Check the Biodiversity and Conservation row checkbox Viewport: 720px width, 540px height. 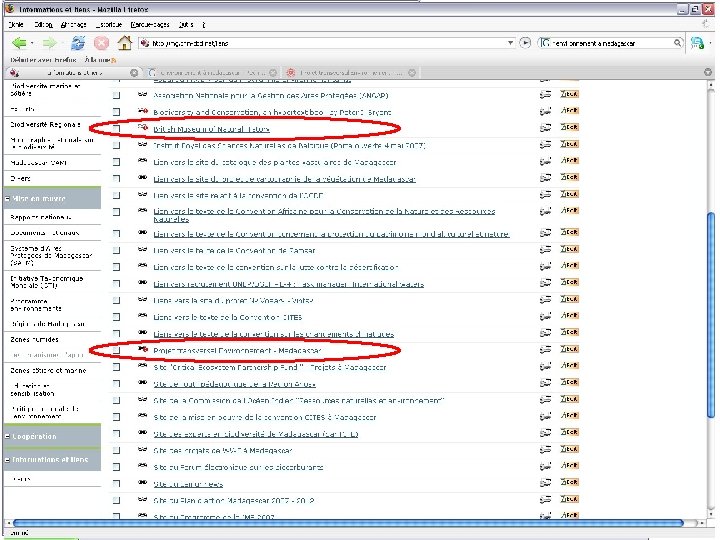116,112
